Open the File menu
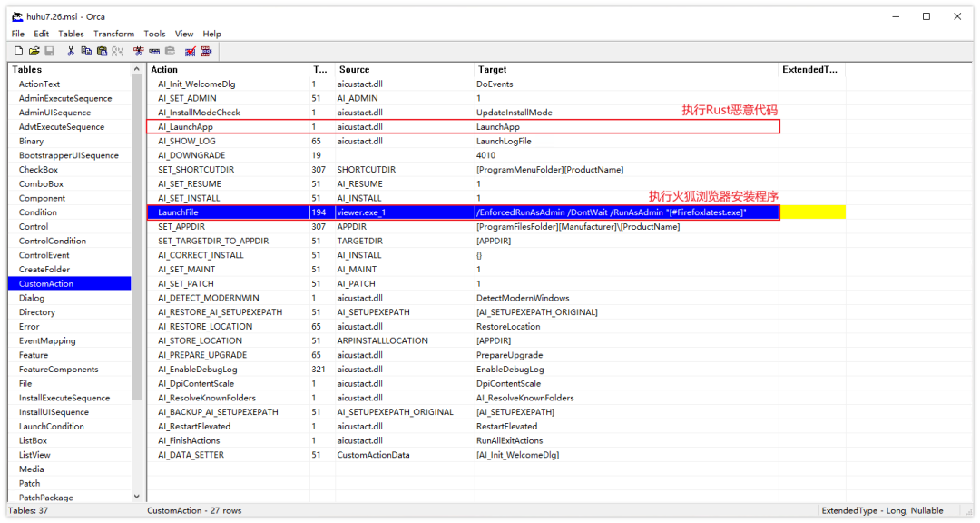The height and width of the screenshot is (523, 980). pos(17,34)
